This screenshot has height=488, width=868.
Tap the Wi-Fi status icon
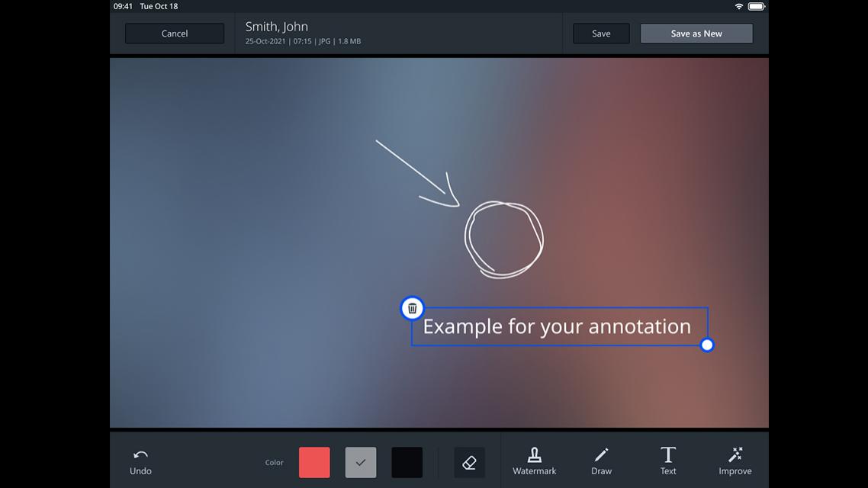click(738, 6)
